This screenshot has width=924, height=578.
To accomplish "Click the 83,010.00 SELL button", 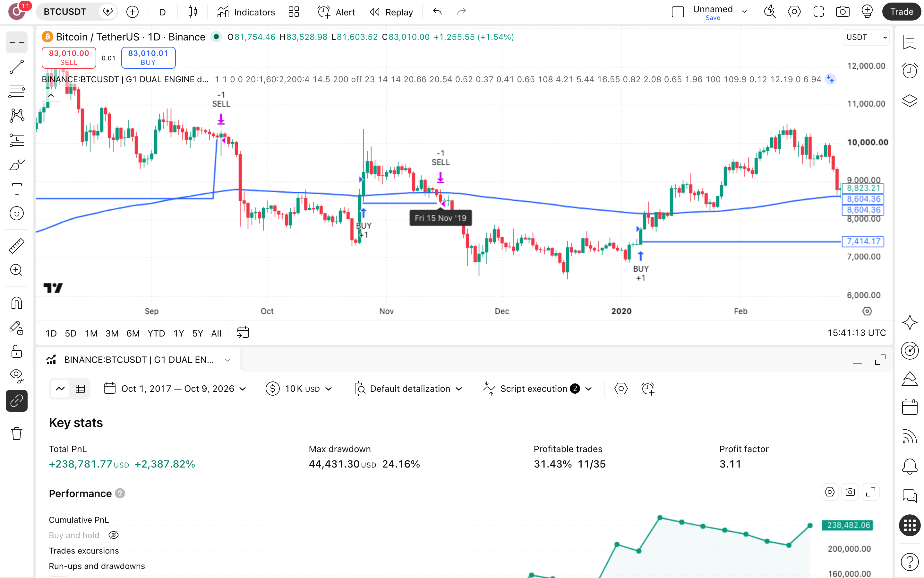I will pos(69,58).
